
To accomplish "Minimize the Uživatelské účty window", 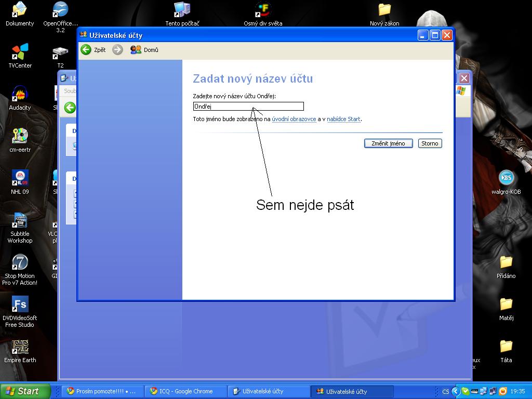I will [x=423, y=35].
